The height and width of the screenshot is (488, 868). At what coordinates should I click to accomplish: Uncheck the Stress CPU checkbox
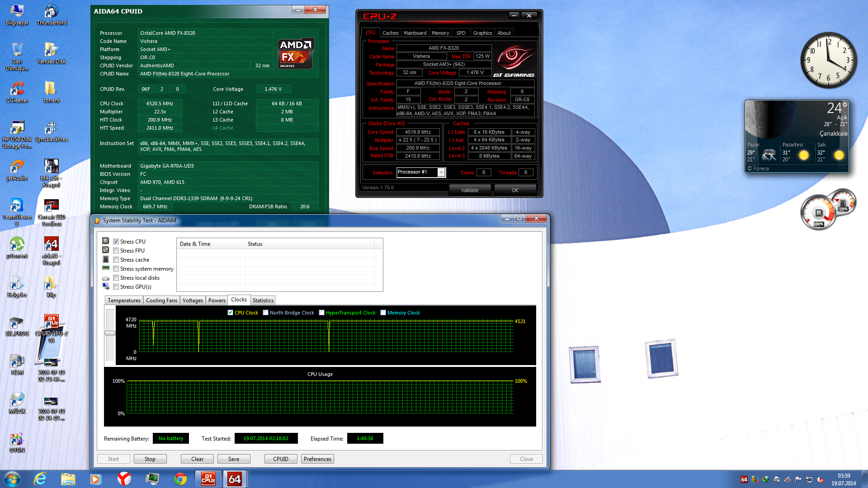116,242
